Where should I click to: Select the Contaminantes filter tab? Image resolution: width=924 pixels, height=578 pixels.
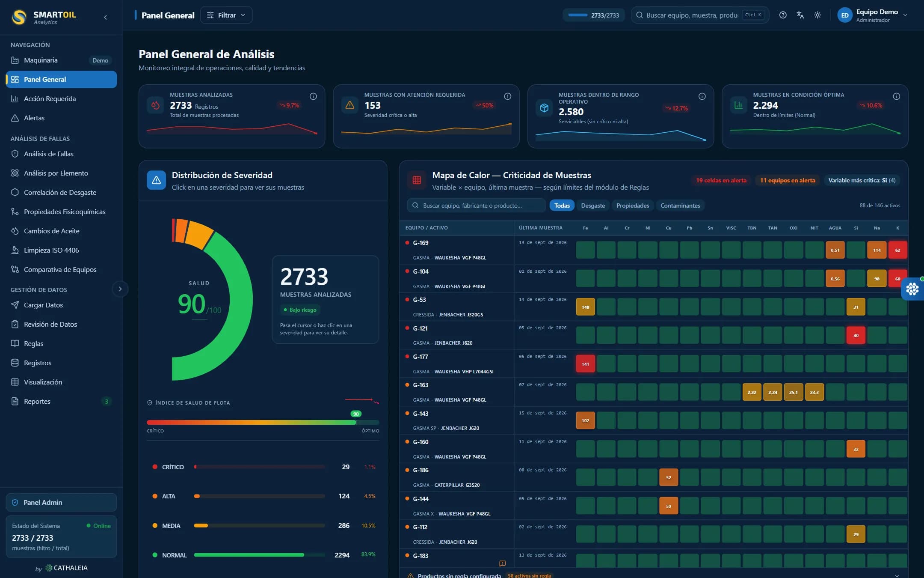(x=680, y=206)
